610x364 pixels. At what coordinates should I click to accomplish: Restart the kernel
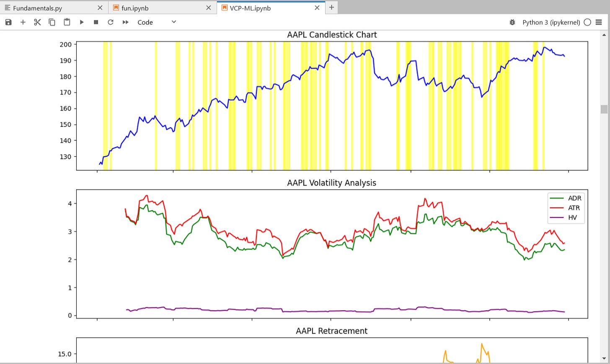click(x=111, y=22)
